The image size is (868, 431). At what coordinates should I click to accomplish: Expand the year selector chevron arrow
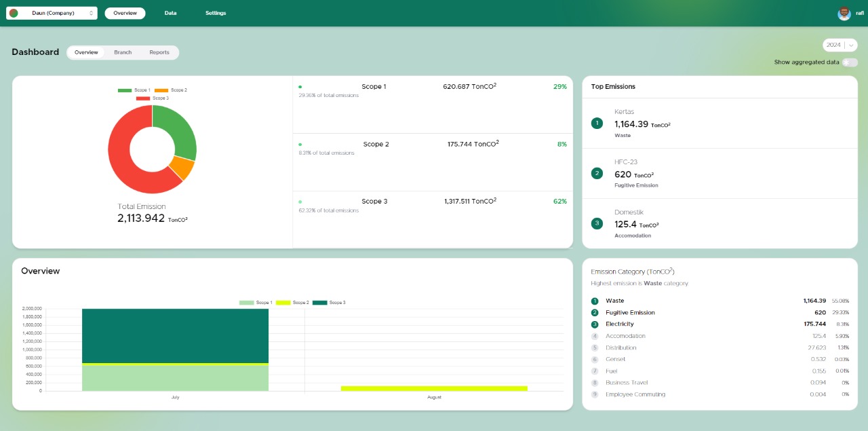pos(850,45)
